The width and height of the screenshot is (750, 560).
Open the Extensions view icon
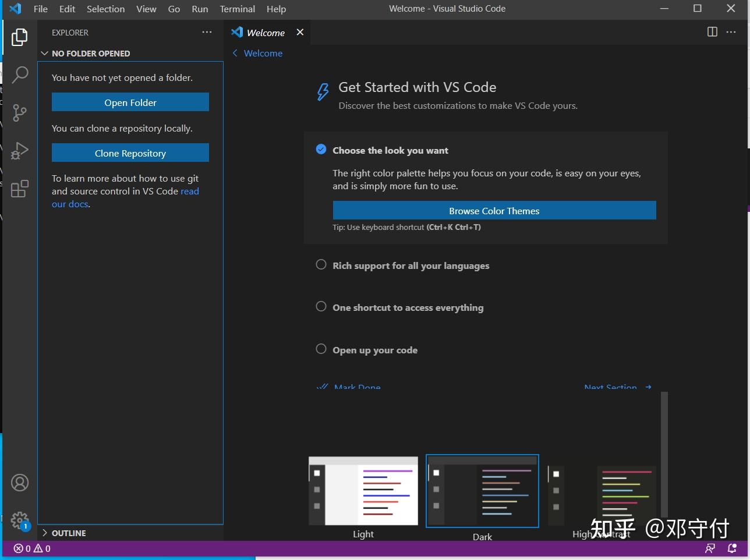(20, 188)
